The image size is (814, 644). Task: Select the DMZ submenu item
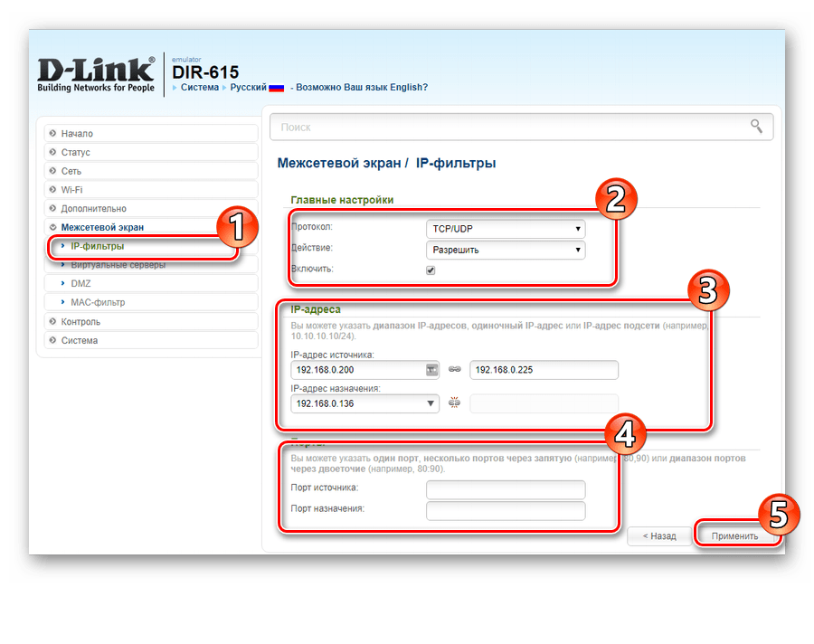[151, 284]
